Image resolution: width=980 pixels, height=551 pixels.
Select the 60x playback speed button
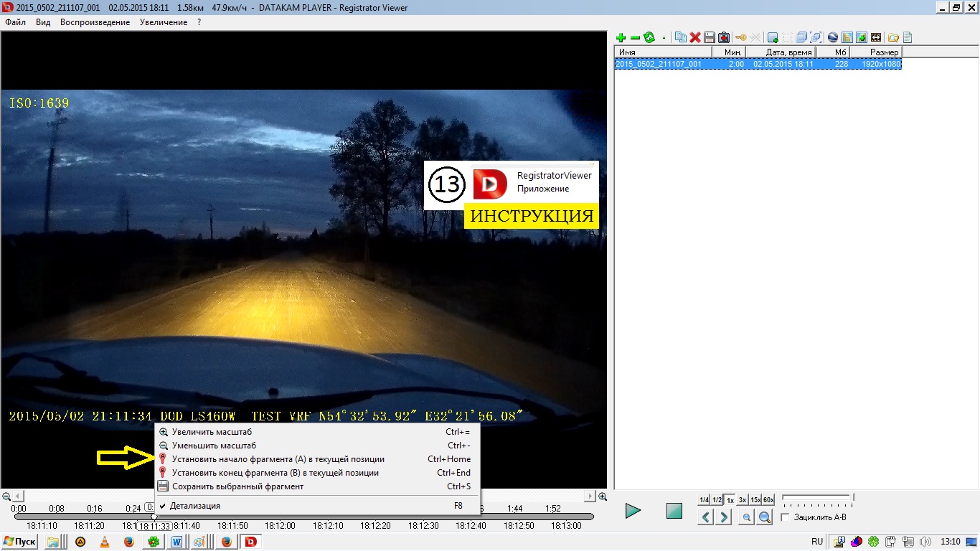[768, 499]
